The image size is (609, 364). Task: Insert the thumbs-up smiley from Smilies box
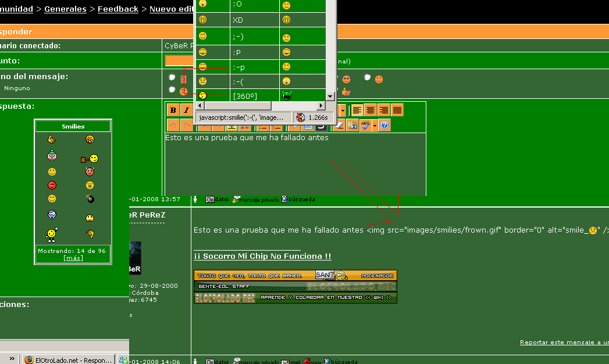click(52, 140)
